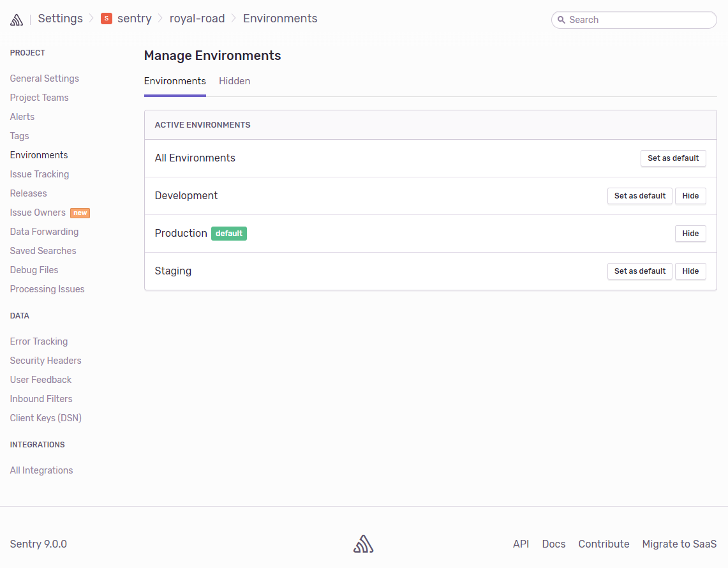Screen dimensions: 728x568
Task: Open Issue Owners settings
Action: click(38, 213)
